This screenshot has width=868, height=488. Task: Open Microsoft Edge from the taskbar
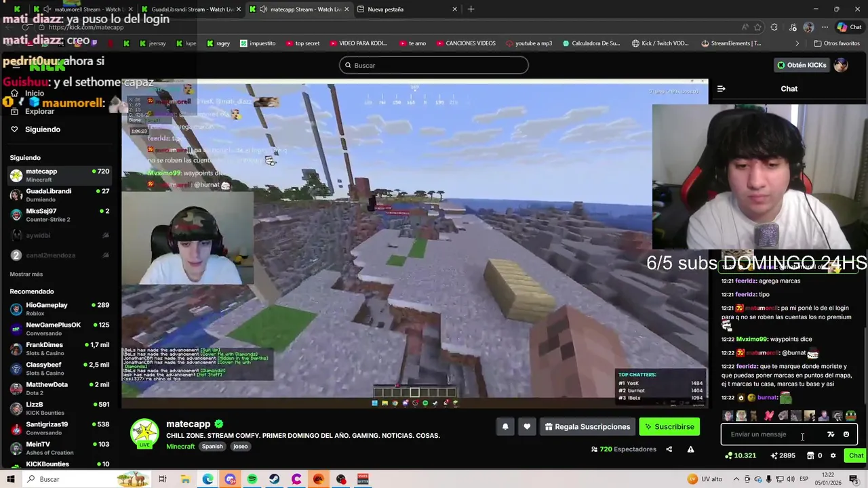208,479
